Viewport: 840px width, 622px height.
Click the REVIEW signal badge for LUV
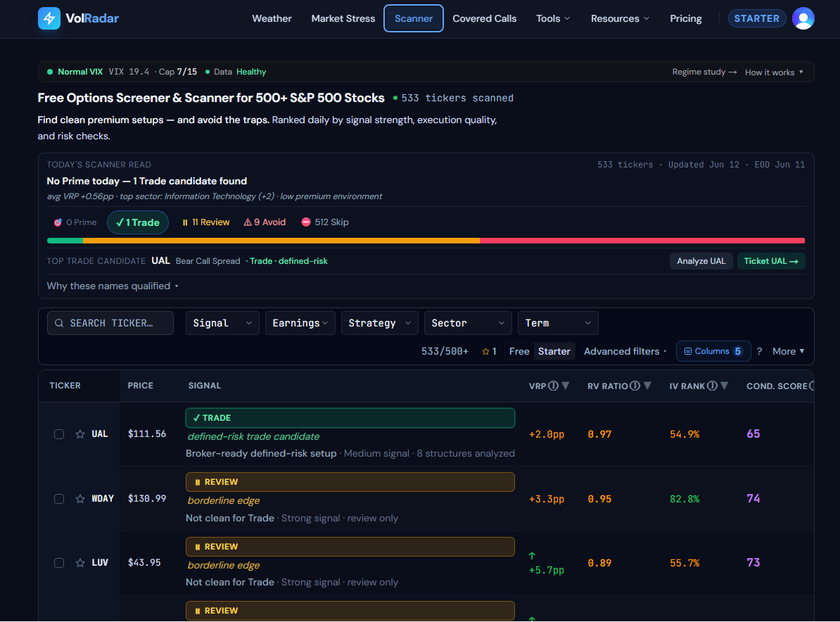click(x=350, y=547)
